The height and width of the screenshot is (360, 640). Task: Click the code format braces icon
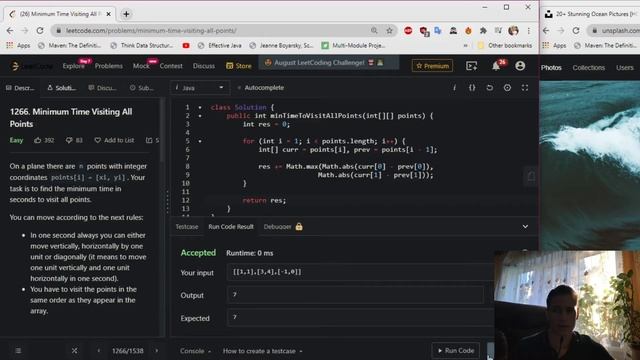(472, 88)
